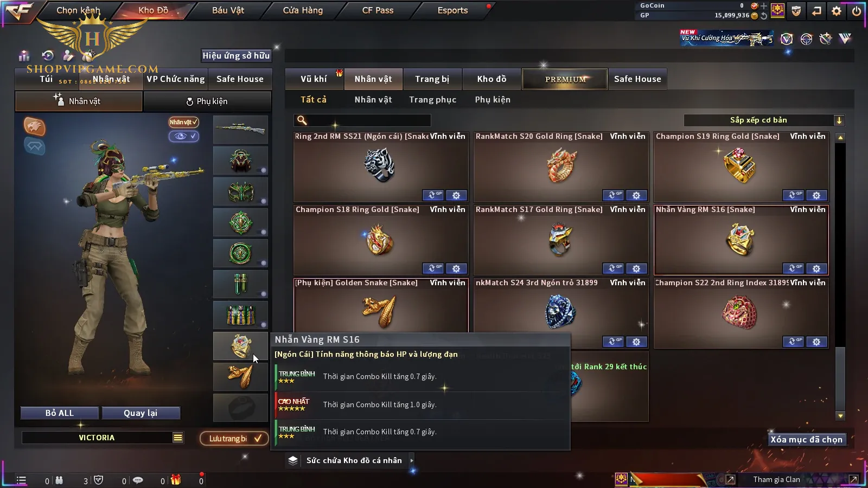Viewport: 868px width, 488px height.
Task: Open the gift box icon in bottom bar
Action: coord(175,480)
